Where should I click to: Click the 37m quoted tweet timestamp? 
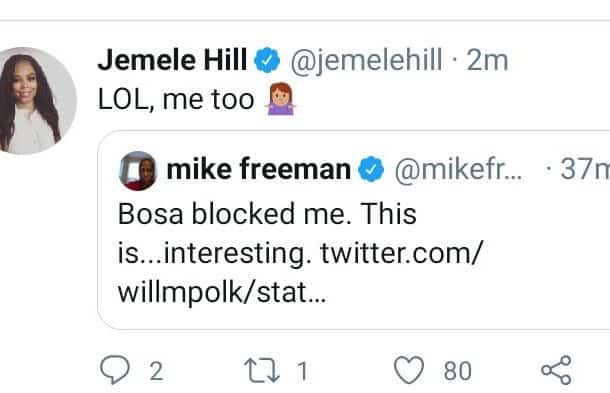tap(585, 169)
